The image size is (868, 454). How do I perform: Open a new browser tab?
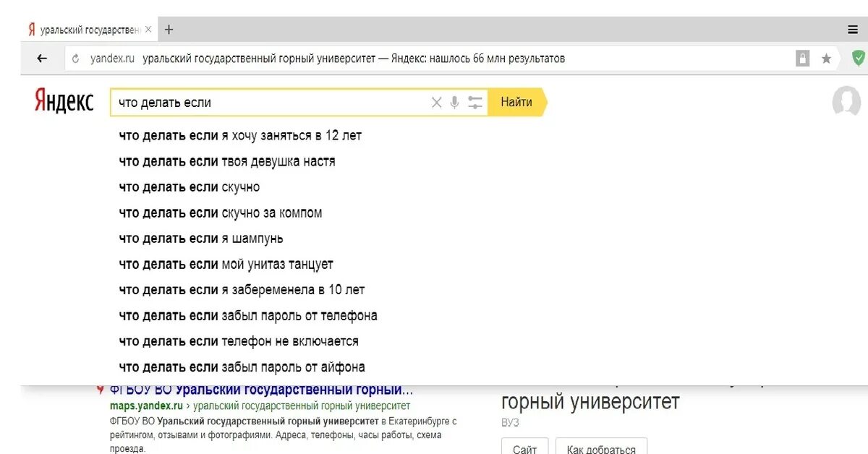tap(169, 30)
